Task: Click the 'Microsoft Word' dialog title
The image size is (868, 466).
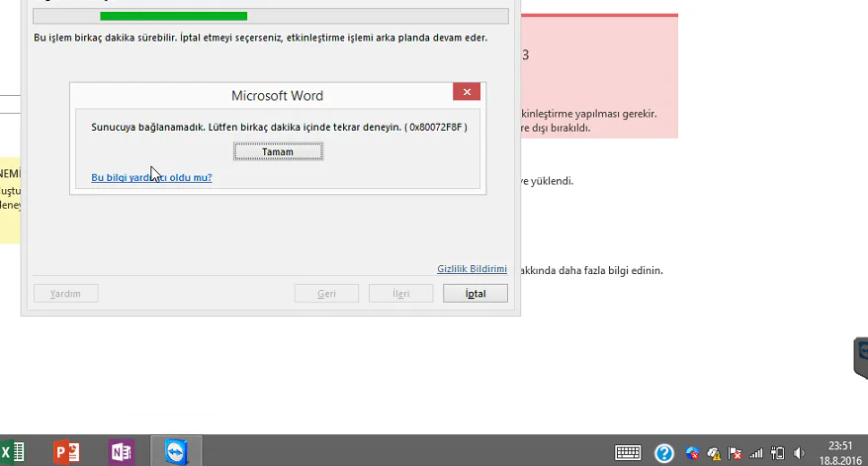Action: [x=278, y=96]
